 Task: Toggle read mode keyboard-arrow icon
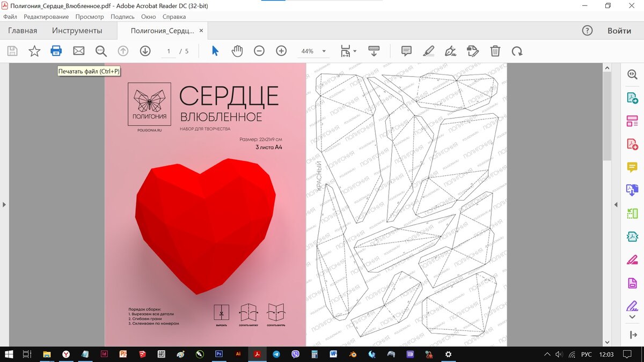pyautogui.click(x=374, y=51)
